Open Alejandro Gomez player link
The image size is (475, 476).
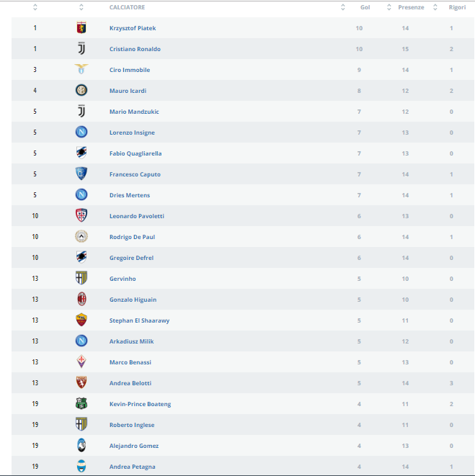tap(134, 446)
